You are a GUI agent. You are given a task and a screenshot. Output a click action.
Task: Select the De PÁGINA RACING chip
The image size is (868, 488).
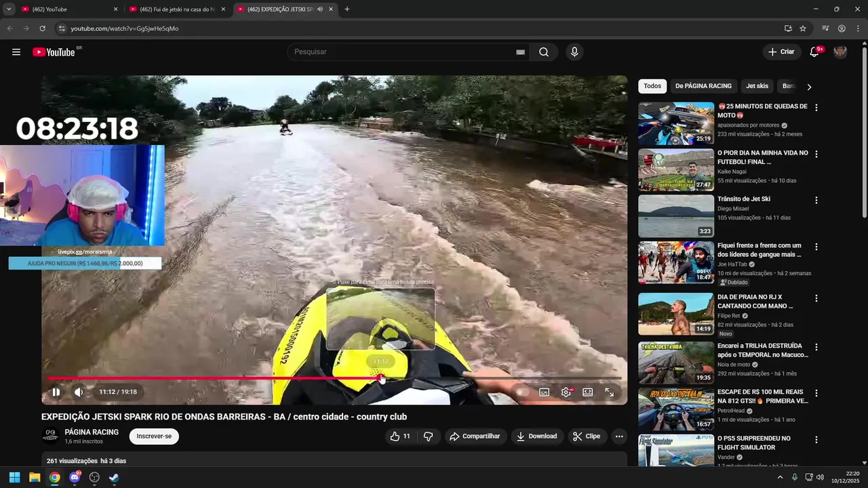click(703, 86)
